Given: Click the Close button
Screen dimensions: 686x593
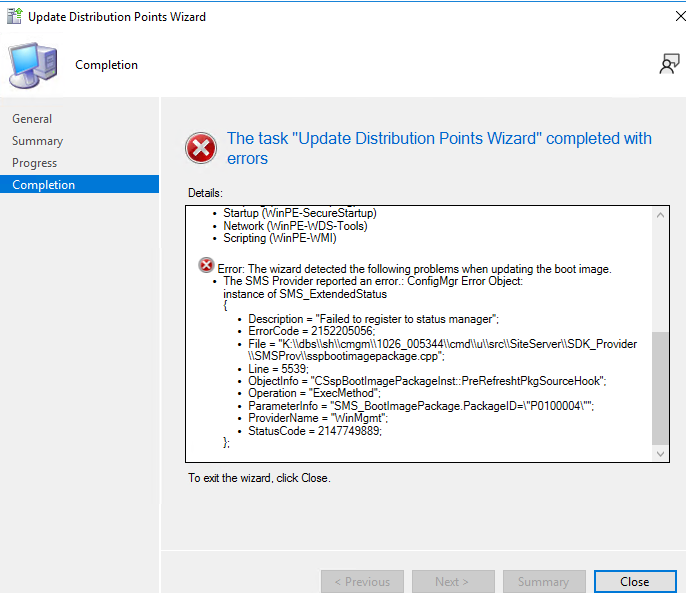Looking at the screenshot, I should tap(635, 582).
